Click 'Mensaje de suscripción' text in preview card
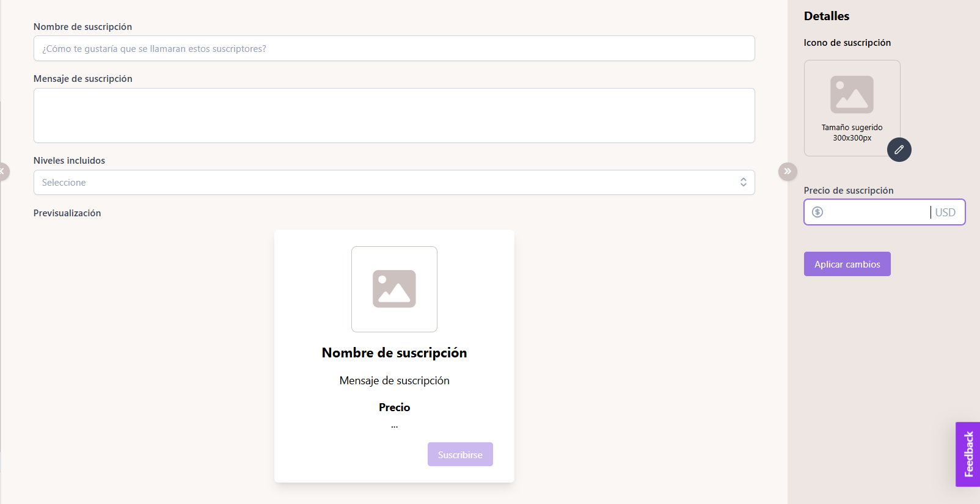This screenshot has height=504, width=980. point(394,381)
